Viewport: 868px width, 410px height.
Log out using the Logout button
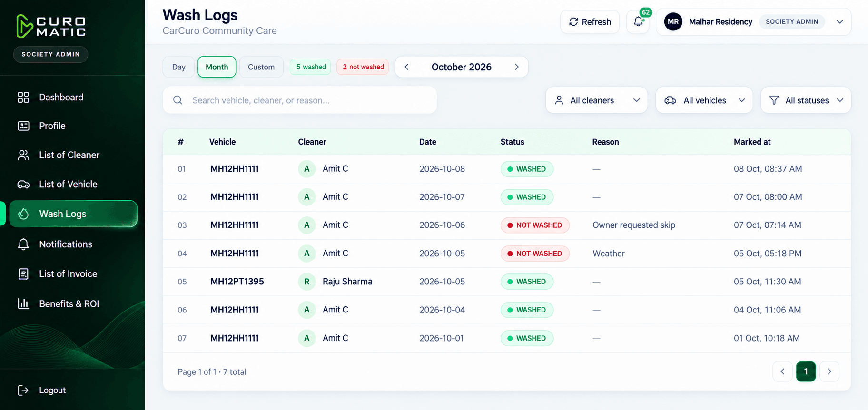(x=42, y=390)
